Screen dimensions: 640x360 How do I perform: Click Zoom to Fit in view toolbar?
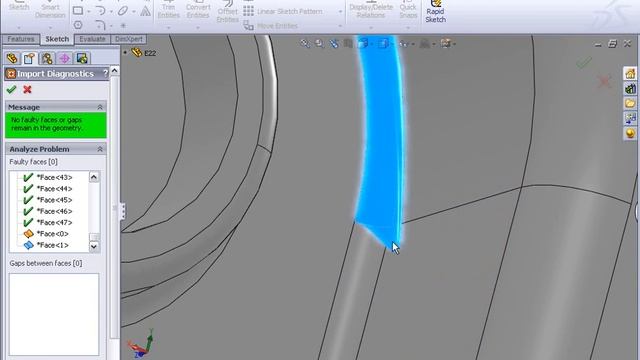point(305,43)
